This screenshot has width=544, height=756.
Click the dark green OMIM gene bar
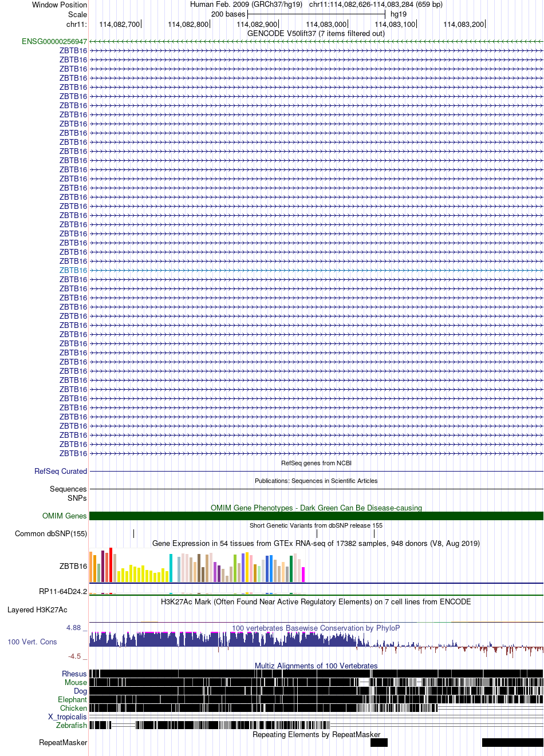[x=316, y=516]
